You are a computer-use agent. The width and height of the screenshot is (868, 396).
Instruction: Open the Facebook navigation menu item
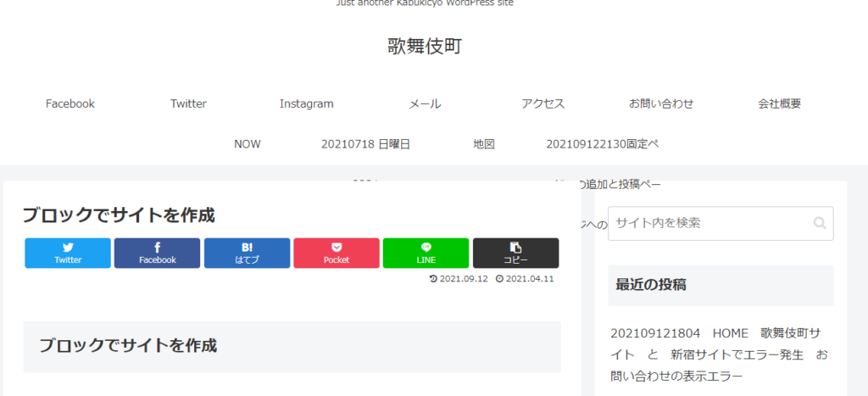tap(70, 103)
